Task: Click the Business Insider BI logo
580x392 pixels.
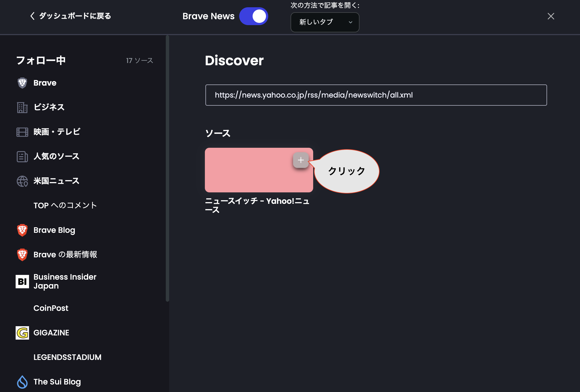Action: pyautogui.click(x=22, y=281)
